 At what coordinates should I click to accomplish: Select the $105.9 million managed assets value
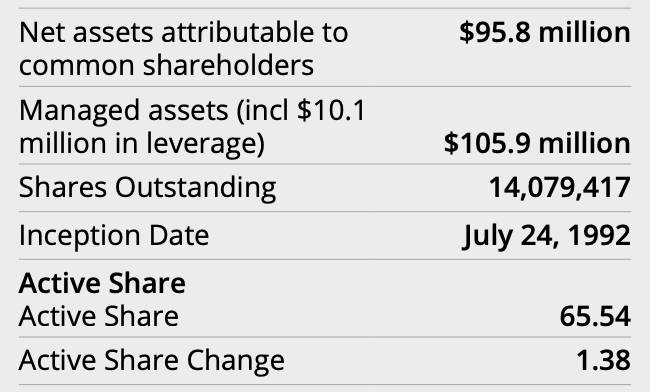537,143
